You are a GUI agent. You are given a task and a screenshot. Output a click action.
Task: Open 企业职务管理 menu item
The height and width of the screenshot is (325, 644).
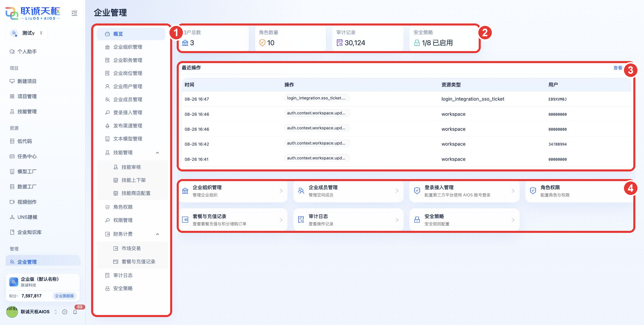pyautogui.click(x=131, y=60)
